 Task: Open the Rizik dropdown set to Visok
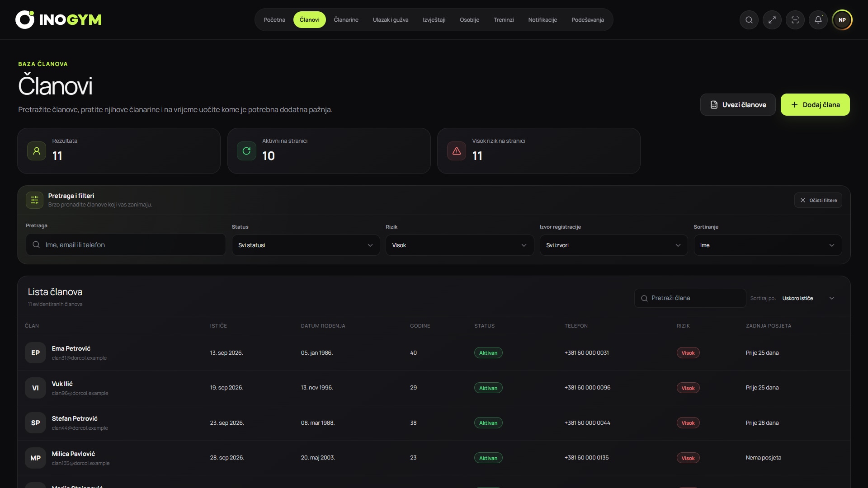click(459, 245)
